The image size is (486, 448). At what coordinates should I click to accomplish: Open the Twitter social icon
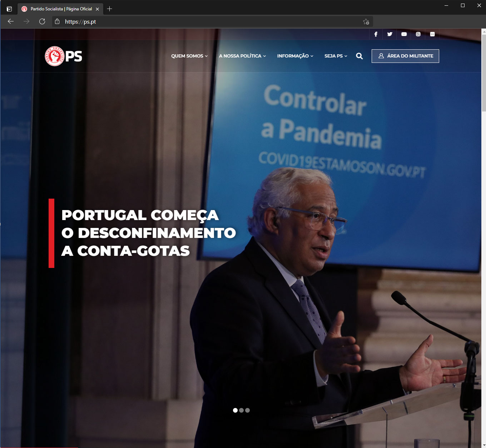[390, 34]
